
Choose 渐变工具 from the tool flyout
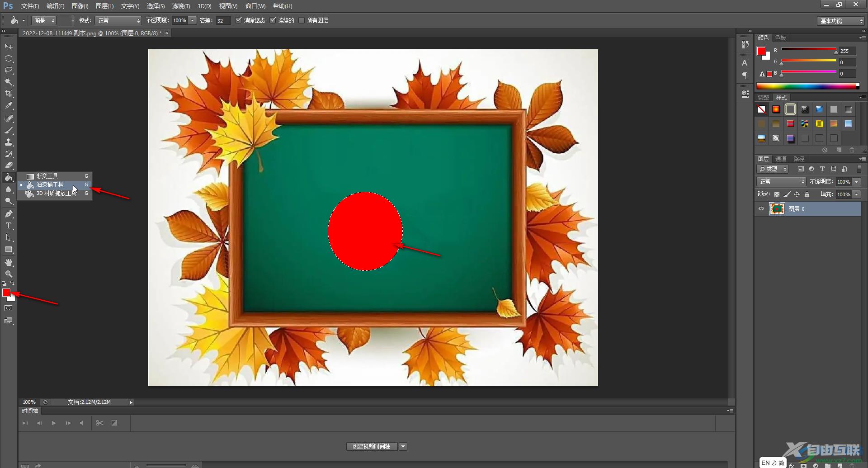click(55, 176)
